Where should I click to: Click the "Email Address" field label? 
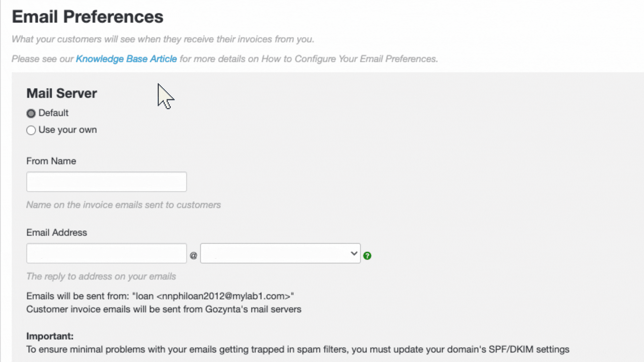pos(56,232)
